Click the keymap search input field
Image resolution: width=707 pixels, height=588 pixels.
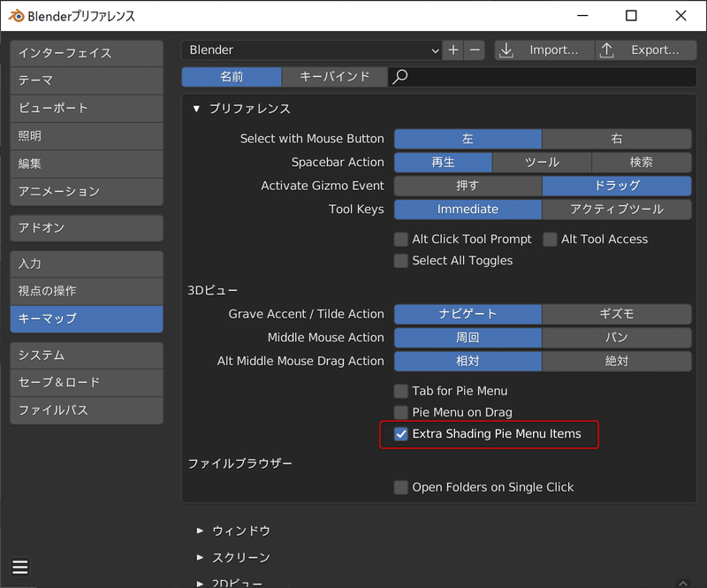[x=543, y=77]
